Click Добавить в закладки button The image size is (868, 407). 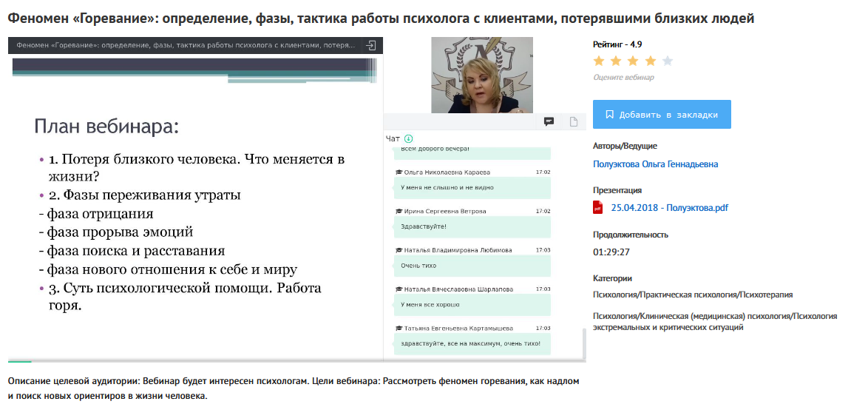tap(661, 115)
